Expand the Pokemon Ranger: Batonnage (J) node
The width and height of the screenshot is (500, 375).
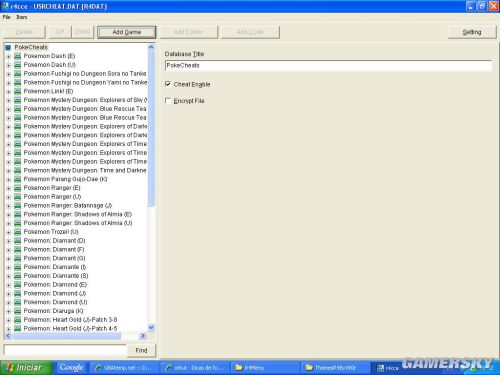click(x=9, y=206)
